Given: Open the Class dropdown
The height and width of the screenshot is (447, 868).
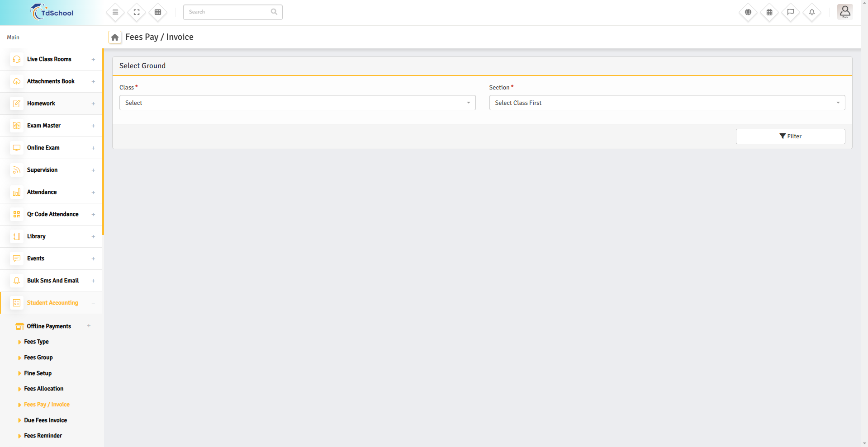Looking at the screenshot, I should pos(297,103).
